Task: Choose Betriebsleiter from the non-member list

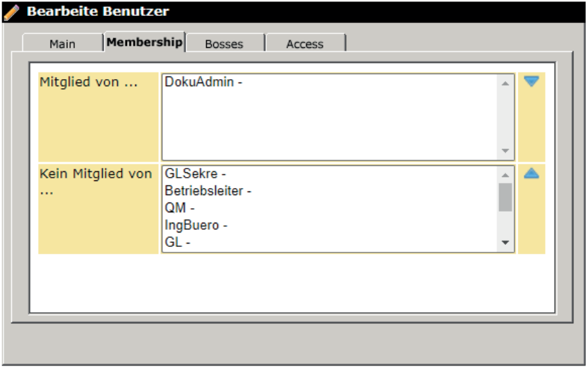Action: [208, 191]
